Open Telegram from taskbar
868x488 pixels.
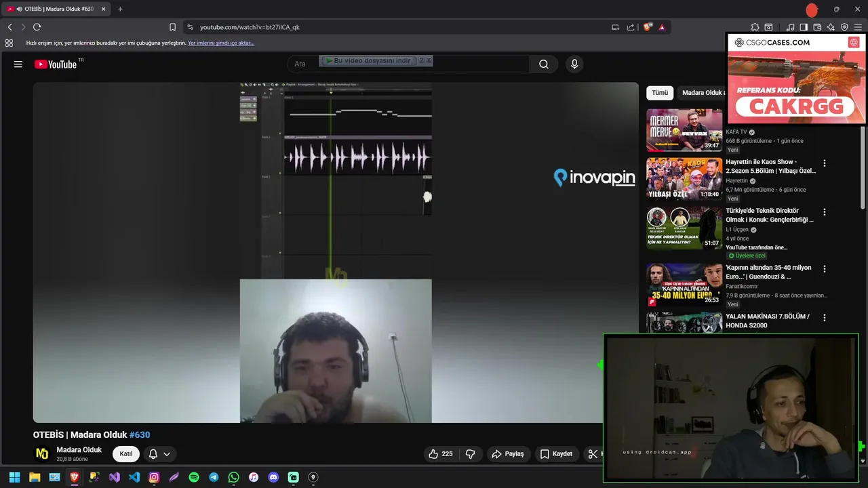[214, 477]
